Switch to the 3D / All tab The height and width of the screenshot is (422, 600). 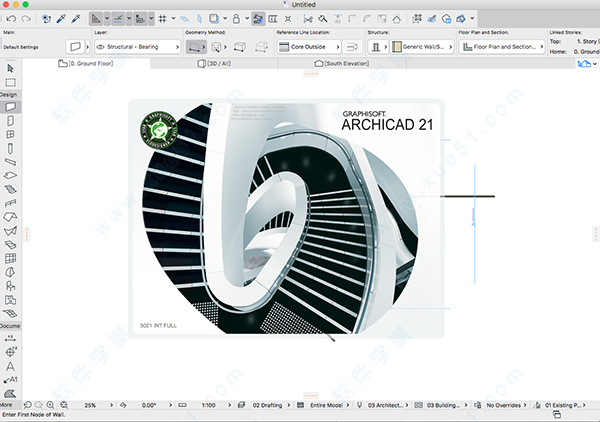pyautogui.click(x=214, y=64)
